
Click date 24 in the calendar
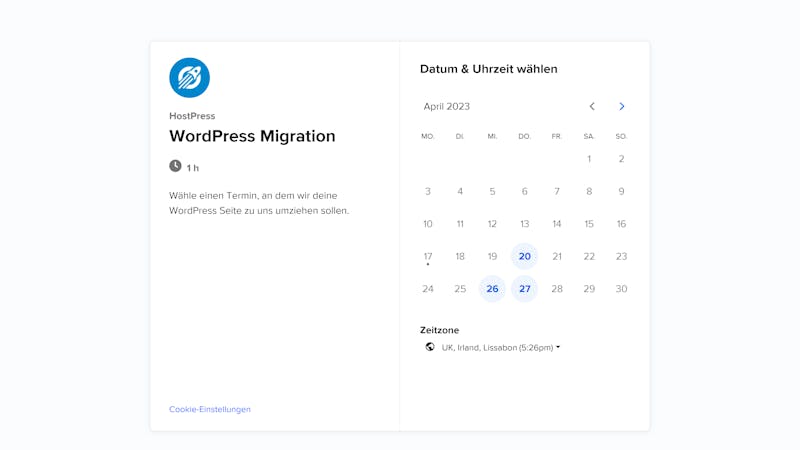(x=428, y=289)
